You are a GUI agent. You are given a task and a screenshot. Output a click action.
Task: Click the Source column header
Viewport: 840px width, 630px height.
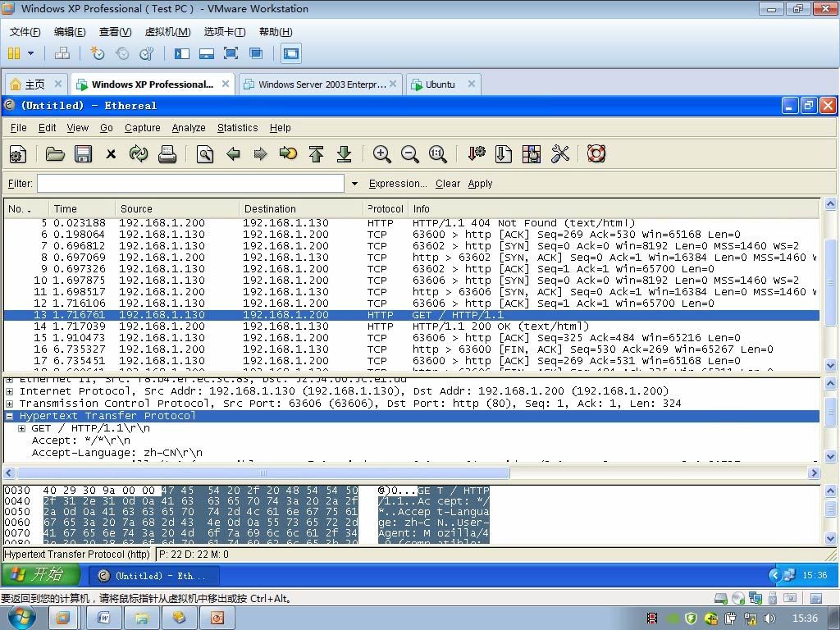[177, 209]
